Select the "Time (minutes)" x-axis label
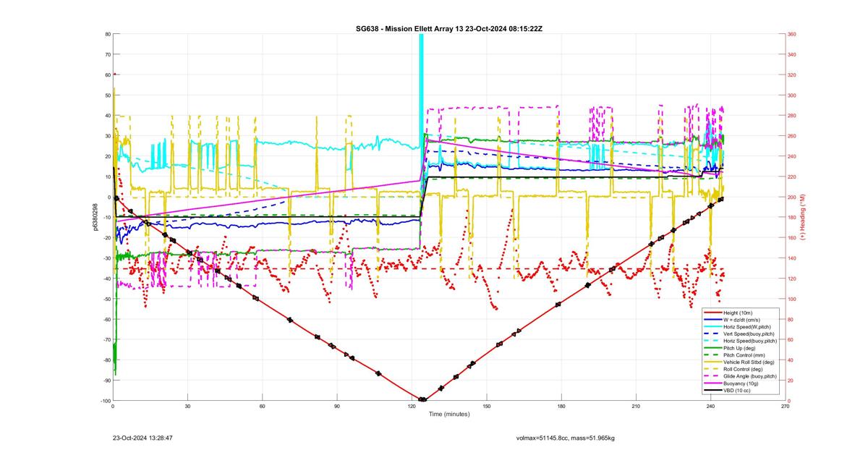 [x=449, y=415]
